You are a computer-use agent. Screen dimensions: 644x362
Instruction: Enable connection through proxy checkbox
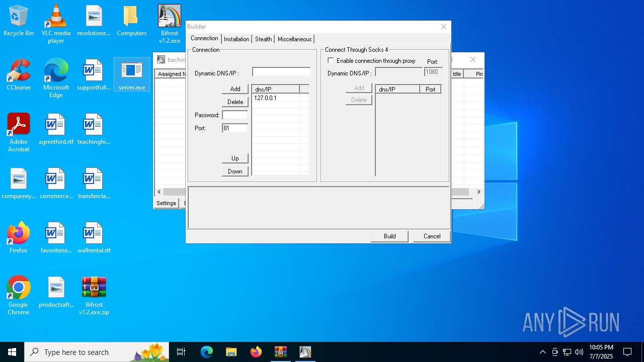331,60
